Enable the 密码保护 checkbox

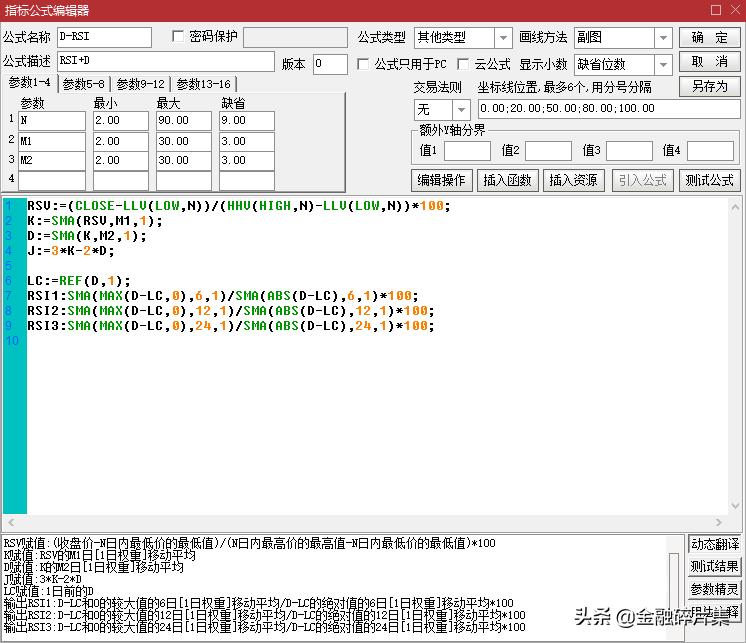[x=179, y=37]
